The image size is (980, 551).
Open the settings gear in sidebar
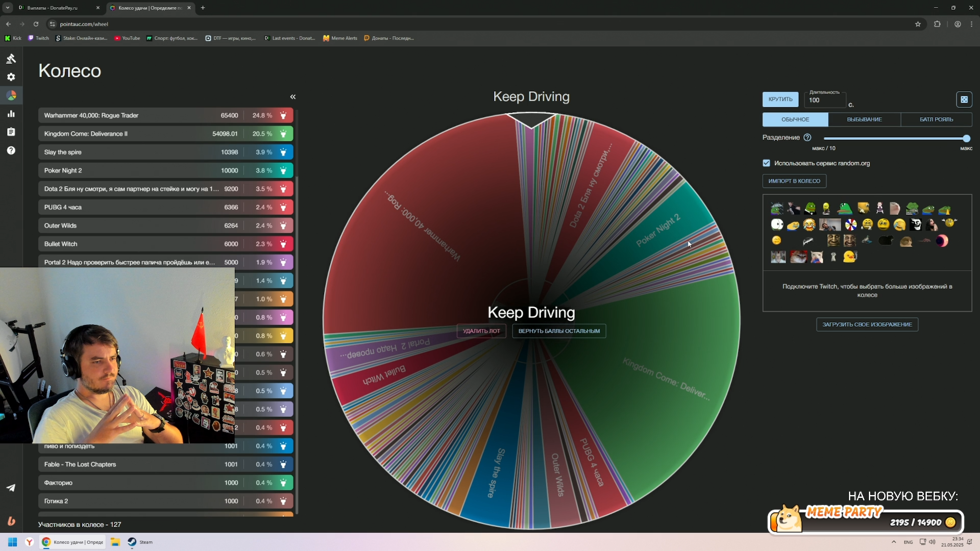(x=11, y=77)
